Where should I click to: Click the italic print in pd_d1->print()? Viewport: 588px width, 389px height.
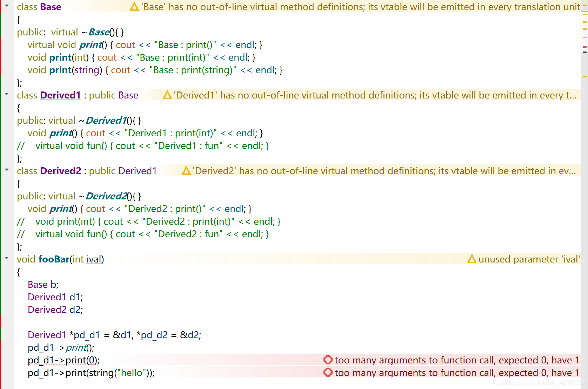(x=76, y=348)
